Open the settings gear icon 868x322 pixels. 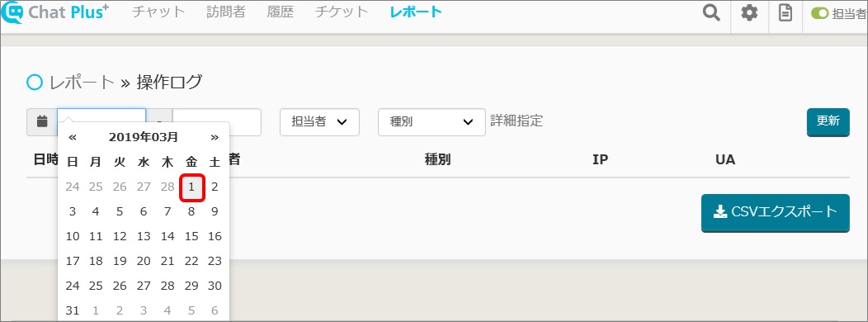(x=749, y=12)
